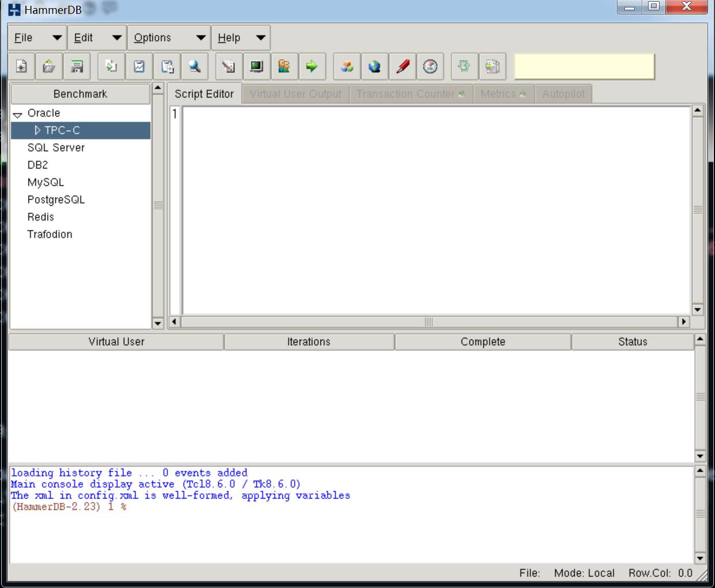The width and height of the screenshot is (715, 588).
Task: Click the Benchmark panel header button
Action: [80, 94]
